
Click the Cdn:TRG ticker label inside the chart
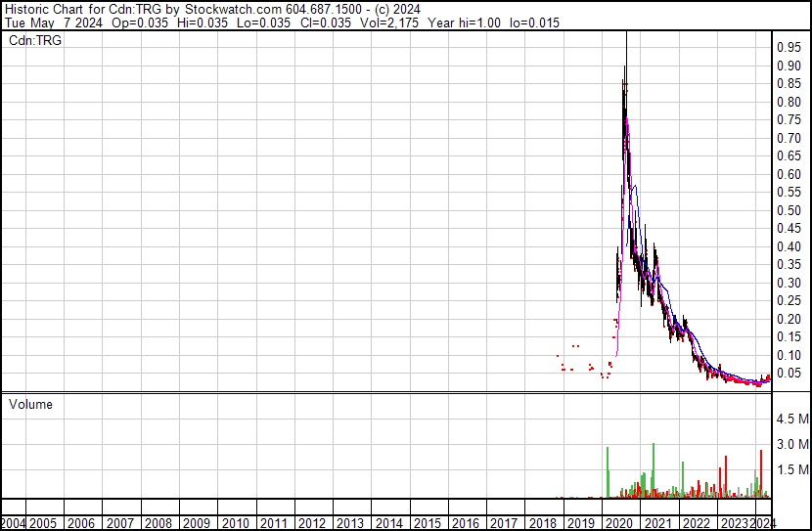click(35, 40)
